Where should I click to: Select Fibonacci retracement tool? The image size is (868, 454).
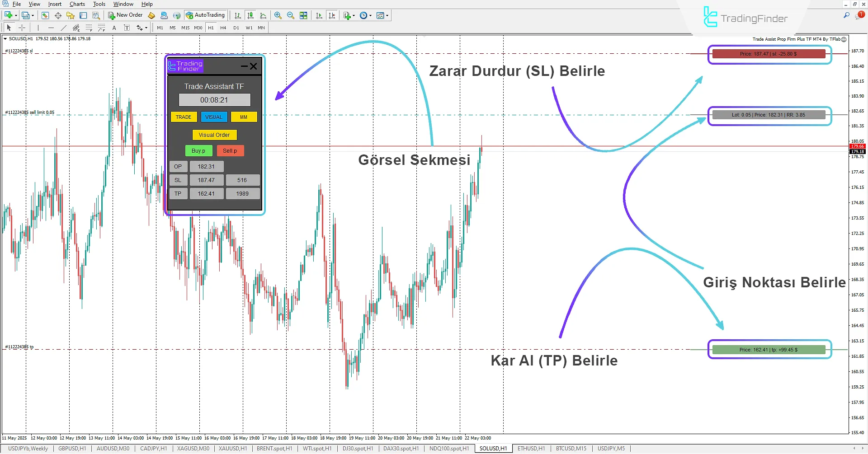89,28
